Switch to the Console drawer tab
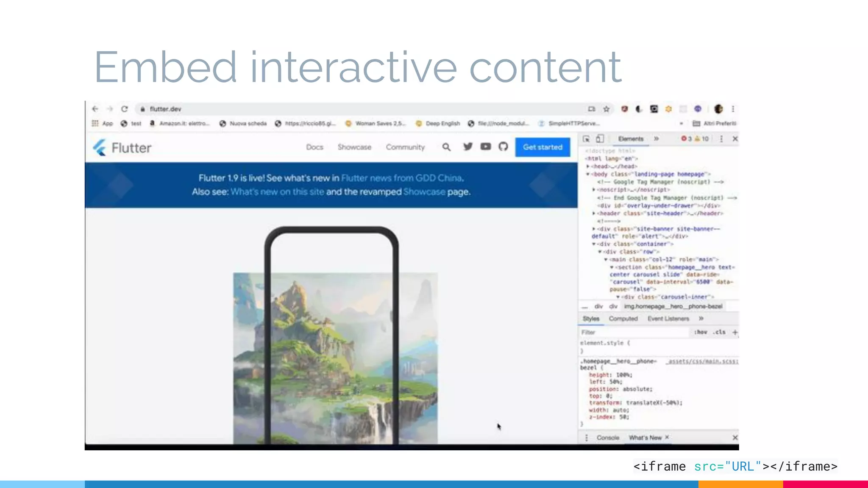The height and width of the screenshot is (488, 868). coord(608,438)
